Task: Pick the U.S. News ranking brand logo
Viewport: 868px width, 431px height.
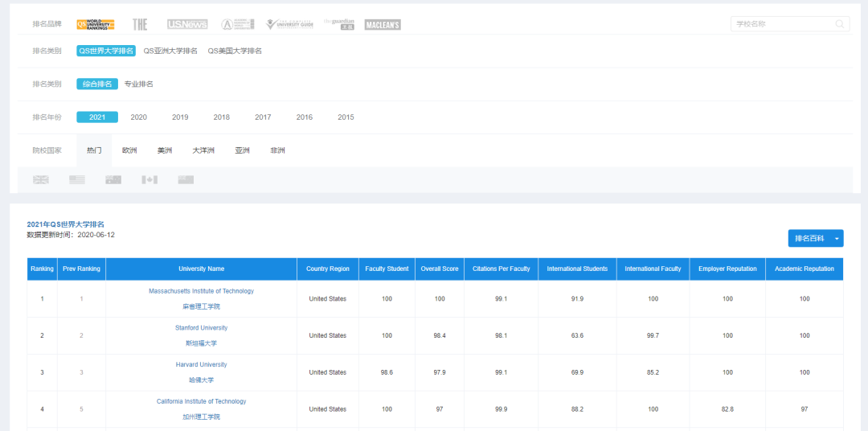Action: click(x=187, y=24)
